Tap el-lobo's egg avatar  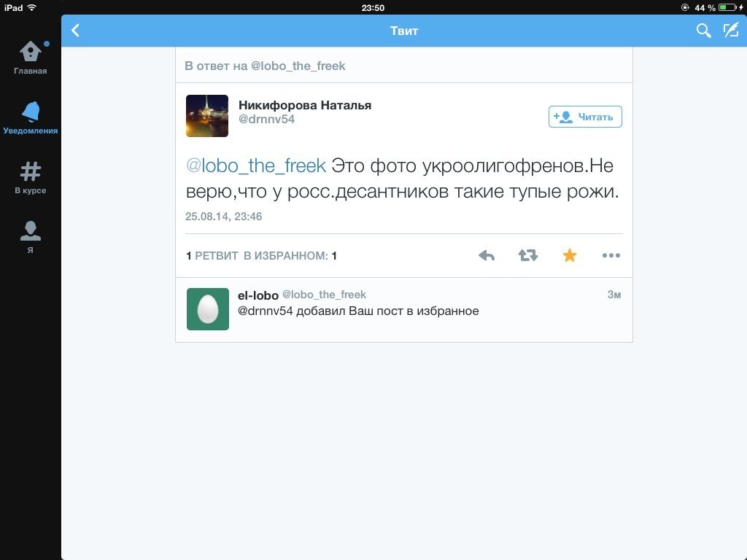pos(208,309)
